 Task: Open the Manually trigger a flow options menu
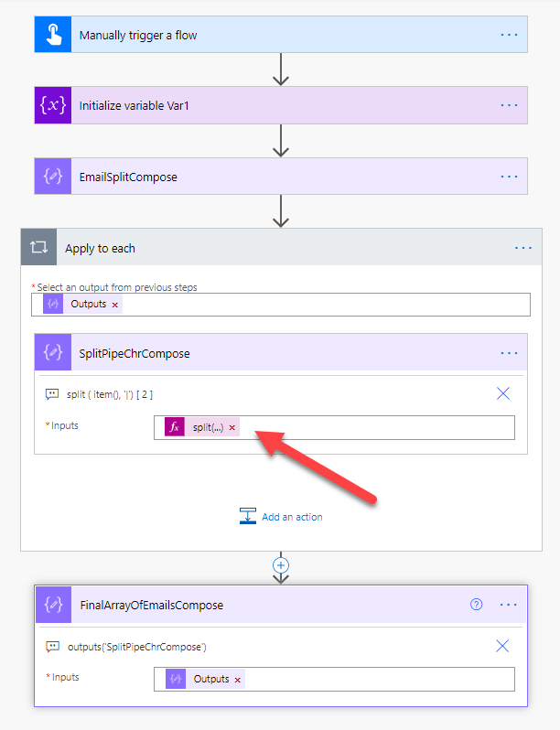click(x=509, y=35)
